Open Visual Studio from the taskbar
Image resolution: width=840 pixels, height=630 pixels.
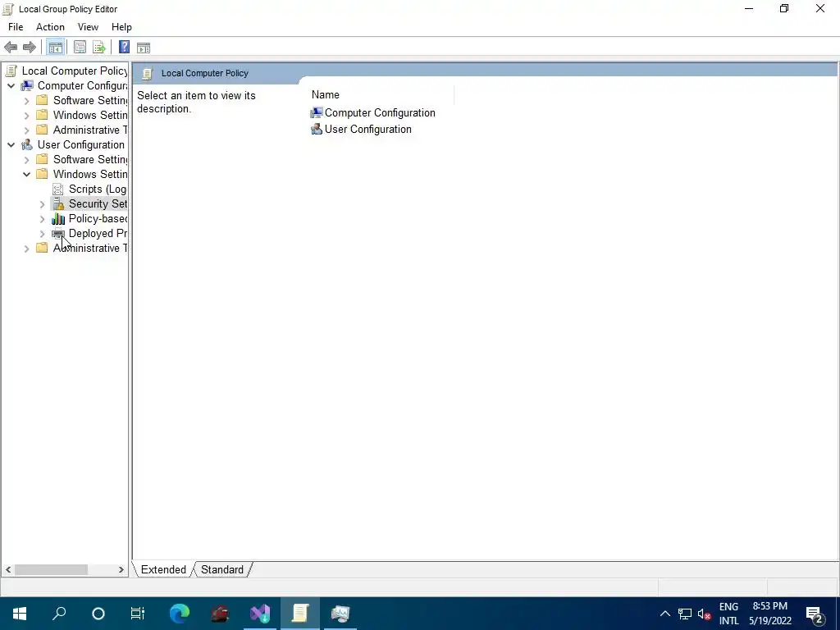click(x=260, y=614)
